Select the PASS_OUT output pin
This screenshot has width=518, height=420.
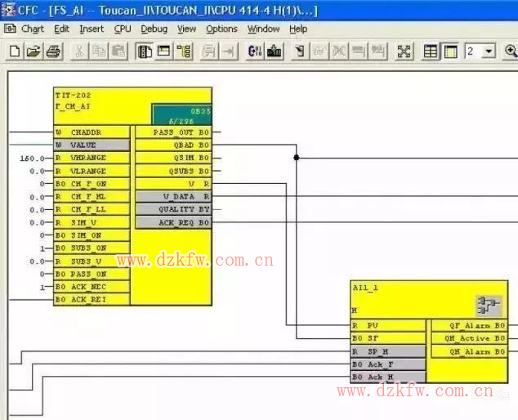coord(173,132)
